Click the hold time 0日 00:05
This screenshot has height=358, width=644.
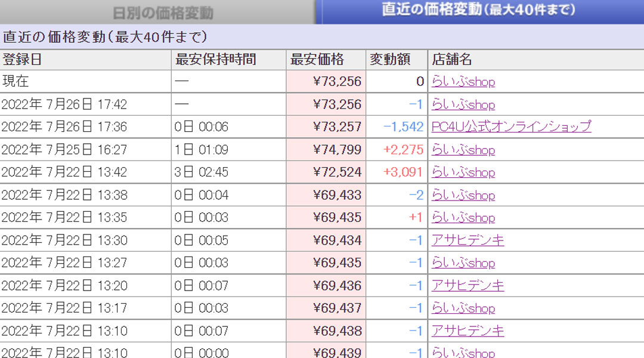click(x=201, y=240)
